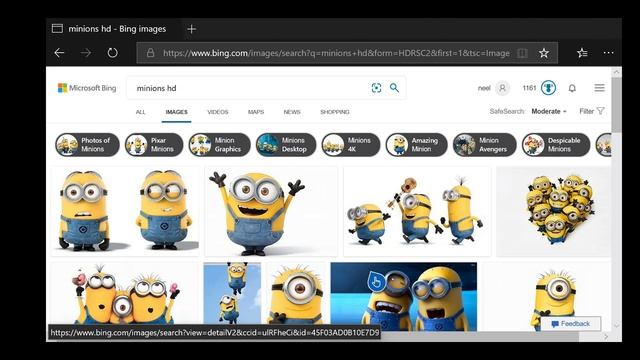Open a new tab with plus icon
Viewport: 640px width, 360px height.
click(191, 29)
